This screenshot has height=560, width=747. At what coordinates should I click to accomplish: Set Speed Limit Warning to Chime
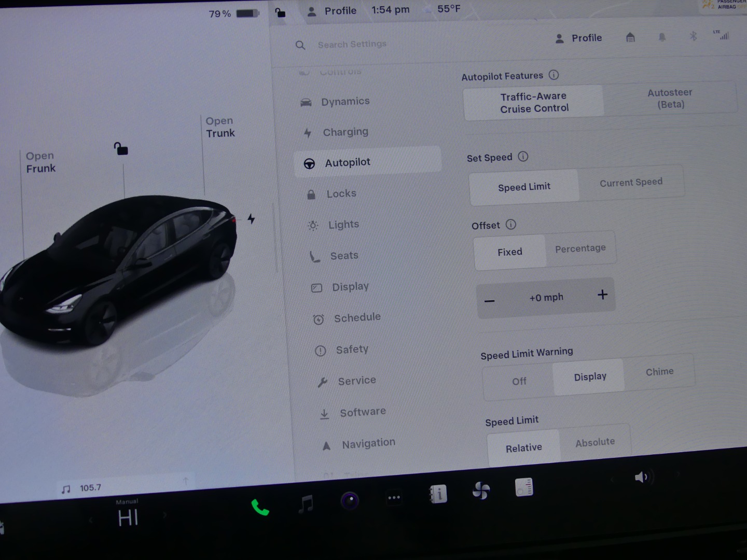[x=659, y=372]
